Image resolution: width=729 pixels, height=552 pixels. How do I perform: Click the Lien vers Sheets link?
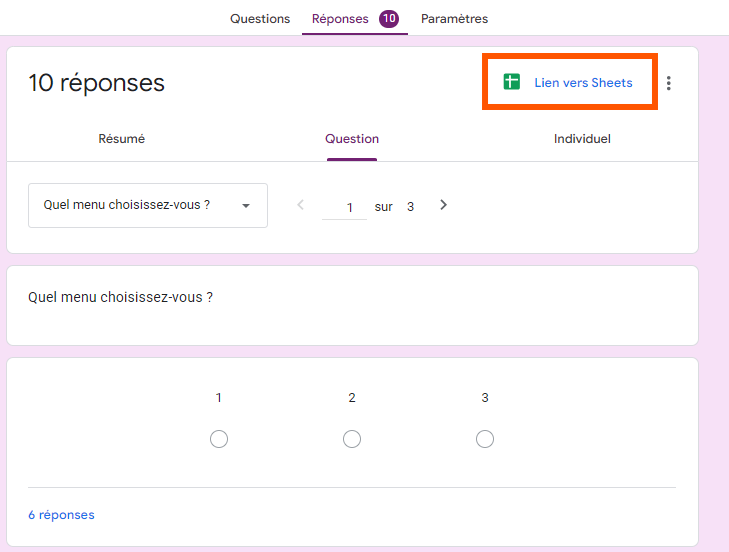coord(583,83)
